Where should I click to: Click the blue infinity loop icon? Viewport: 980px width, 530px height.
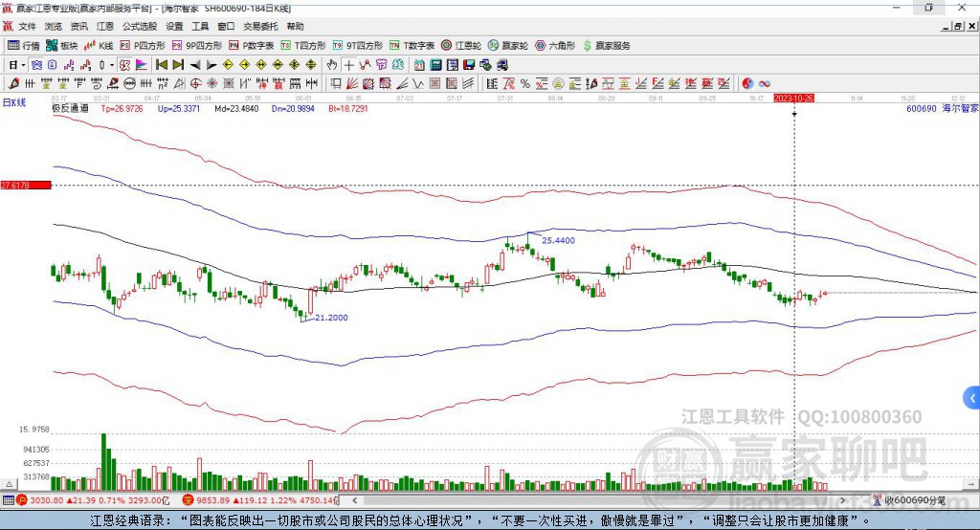[x=765, y=84]
